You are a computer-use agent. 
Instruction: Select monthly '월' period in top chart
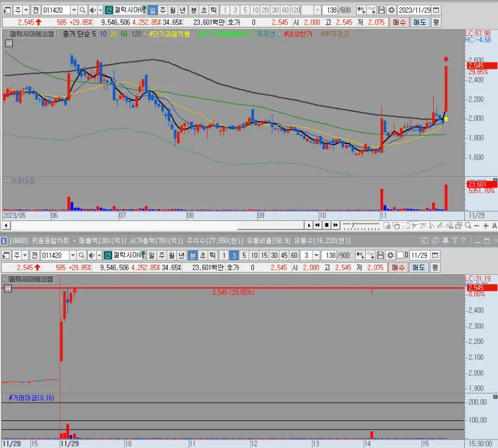pos(173,10)
